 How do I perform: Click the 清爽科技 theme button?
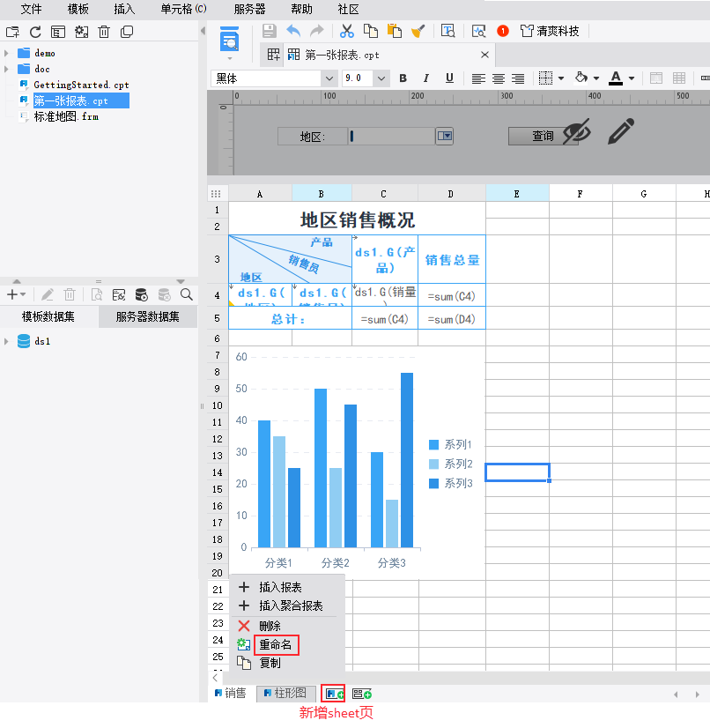pos(551,31)
